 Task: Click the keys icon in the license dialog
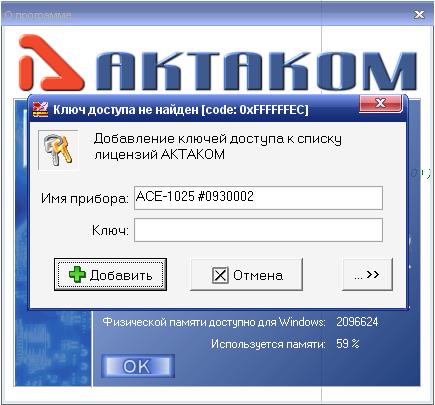click(58, 150)
